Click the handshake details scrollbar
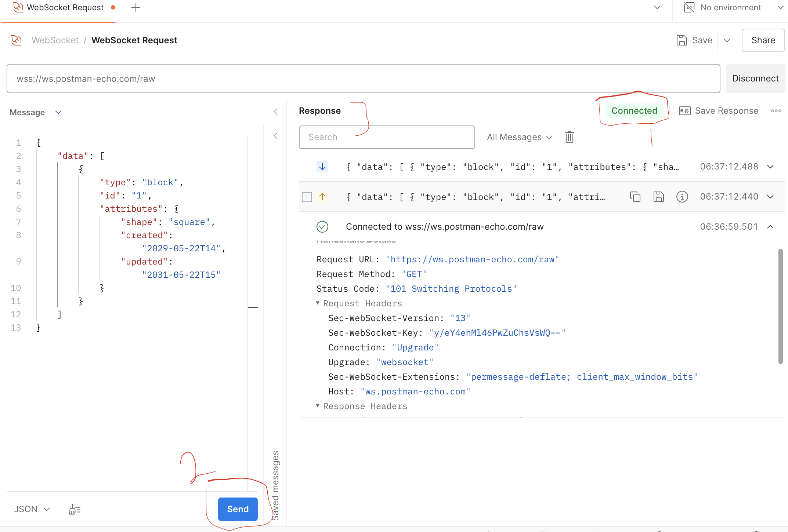The image size is (788, 532). click(781, 306)
